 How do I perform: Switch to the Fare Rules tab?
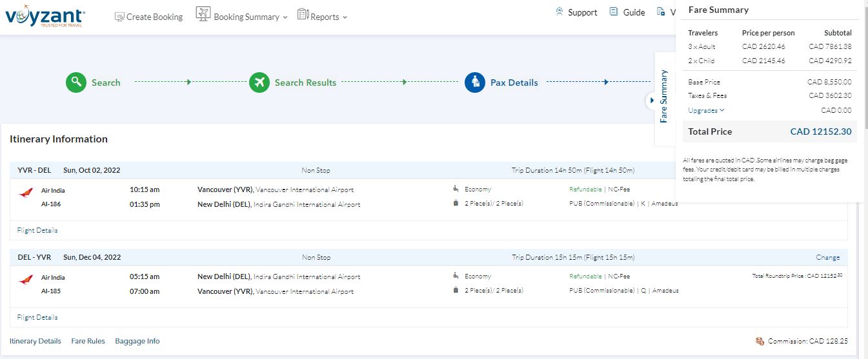[x=88, y=341]
